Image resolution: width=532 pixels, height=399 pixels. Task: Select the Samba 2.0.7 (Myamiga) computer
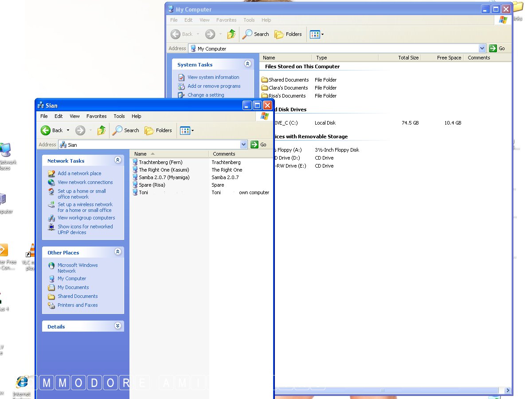coord(164,177)
